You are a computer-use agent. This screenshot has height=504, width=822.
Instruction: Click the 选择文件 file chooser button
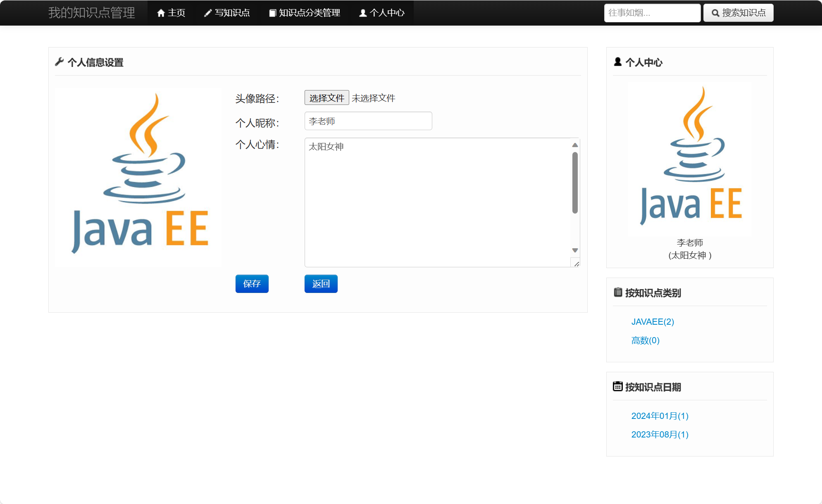coord(326,98)
